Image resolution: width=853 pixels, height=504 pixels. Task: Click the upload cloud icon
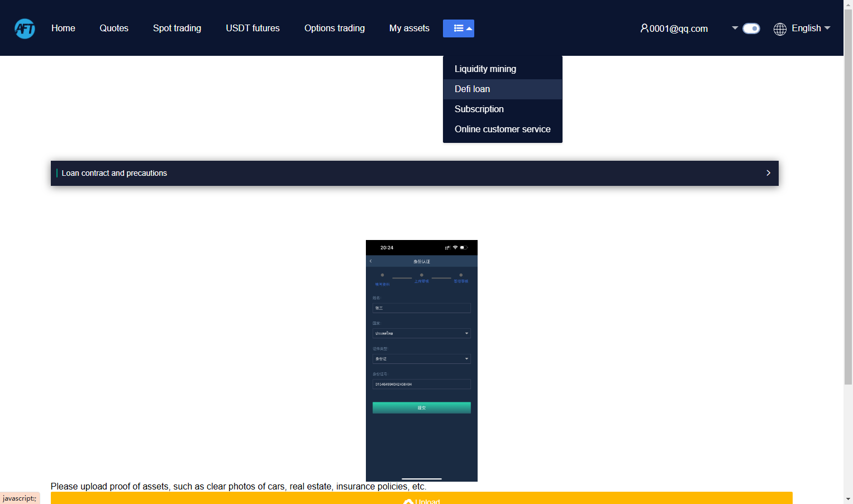tap(408, 501)
